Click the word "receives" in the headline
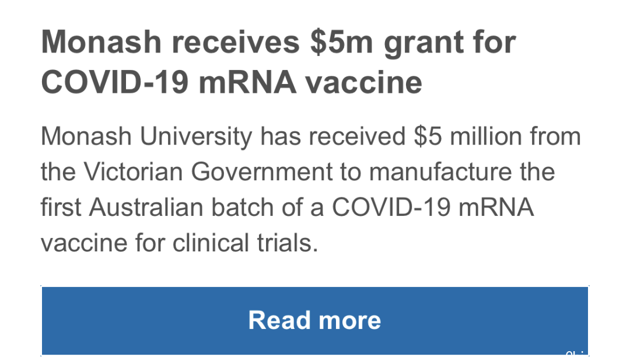This screenshot has height=364, width=630. click(236, 42)
